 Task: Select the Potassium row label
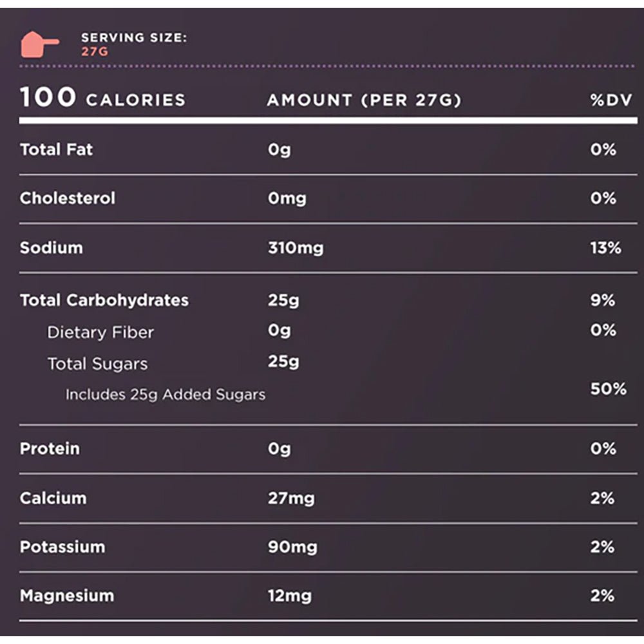click(62, 547)
